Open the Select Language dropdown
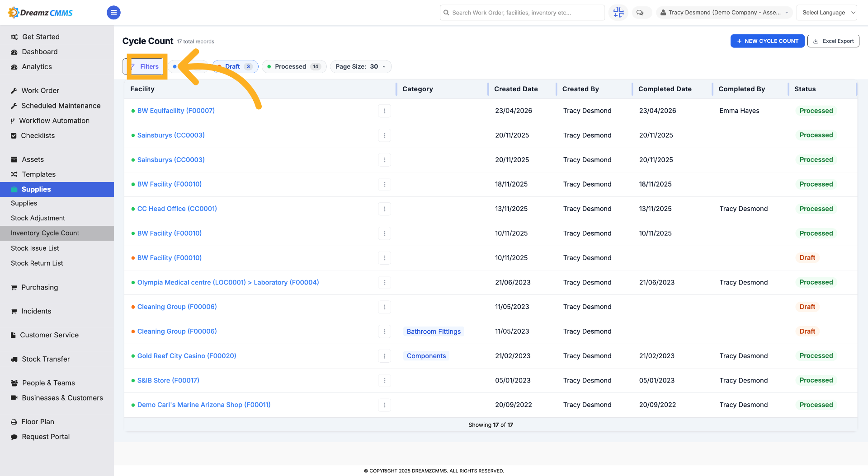This screenshot has width=868, height=476. (827, 13)
